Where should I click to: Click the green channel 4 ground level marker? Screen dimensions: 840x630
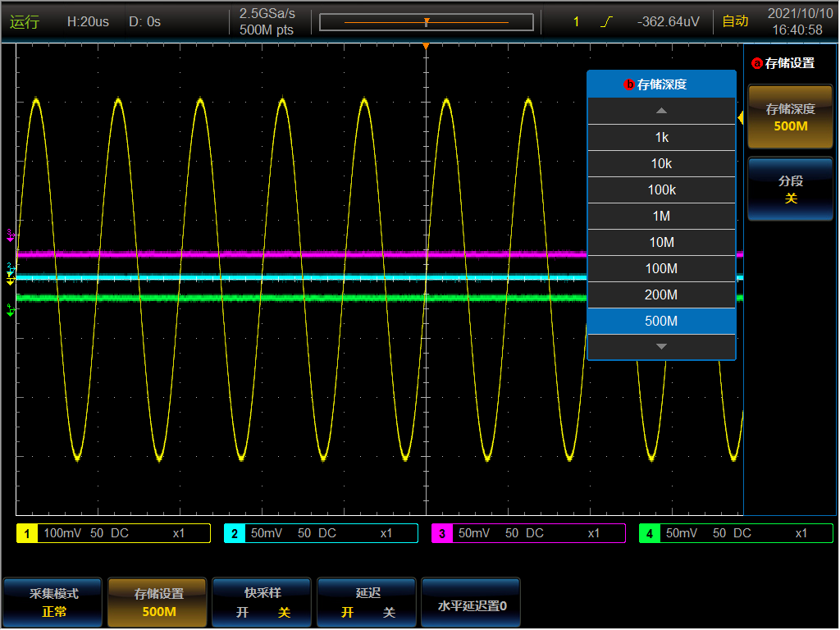[11, 311]
